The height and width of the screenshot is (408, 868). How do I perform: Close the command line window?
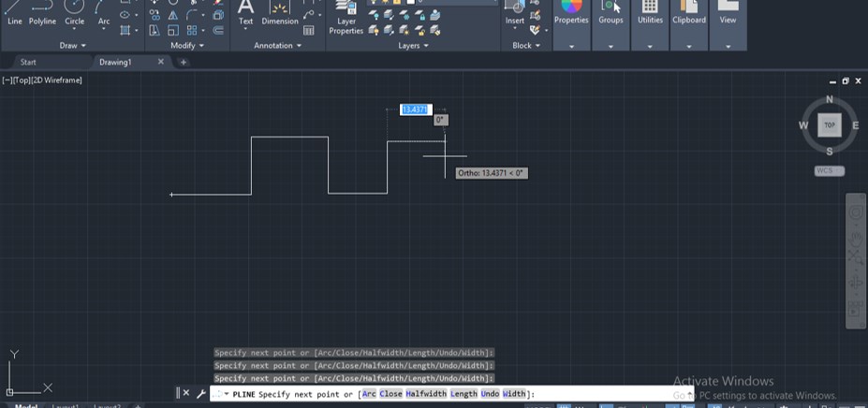186,393
